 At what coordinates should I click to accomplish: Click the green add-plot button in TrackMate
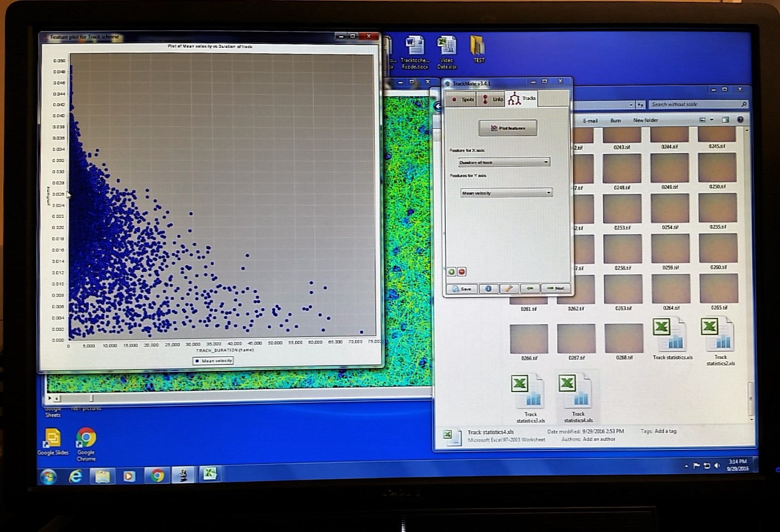point(451,272)
